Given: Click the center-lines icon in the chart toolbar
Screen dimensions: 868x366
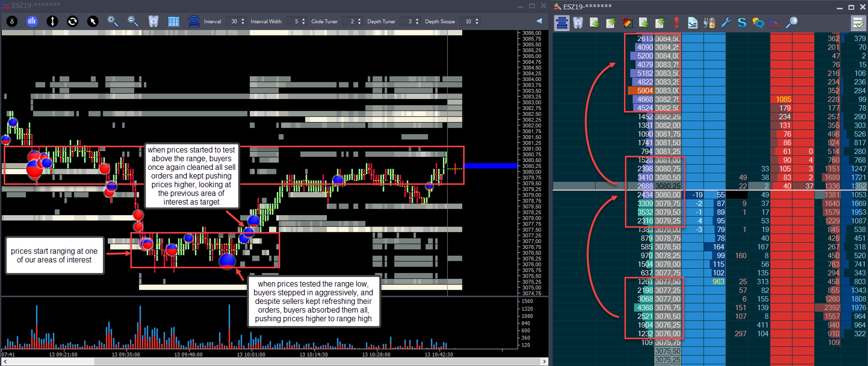Looking at the screenshot, I should (x=194, y=22).
